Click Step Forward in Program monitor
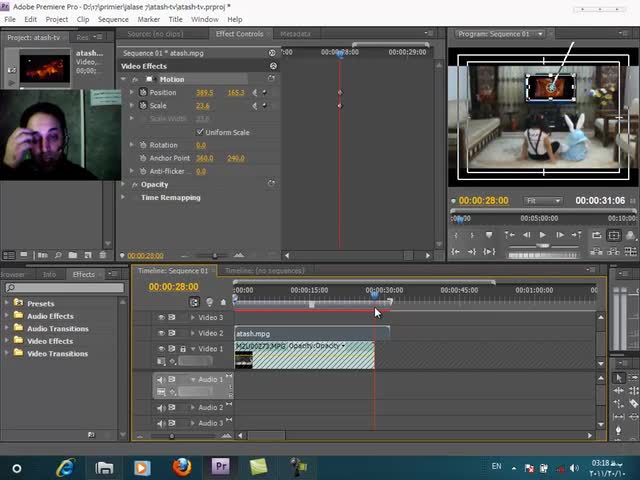This screenshot has width=640, height=480. pyautogui.click(x=558, y=235)
